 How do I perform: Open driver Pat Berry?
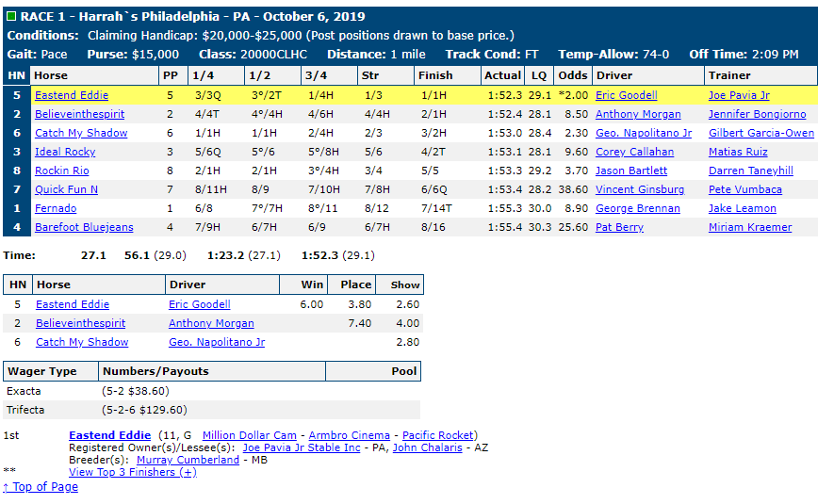coord(619,228)
